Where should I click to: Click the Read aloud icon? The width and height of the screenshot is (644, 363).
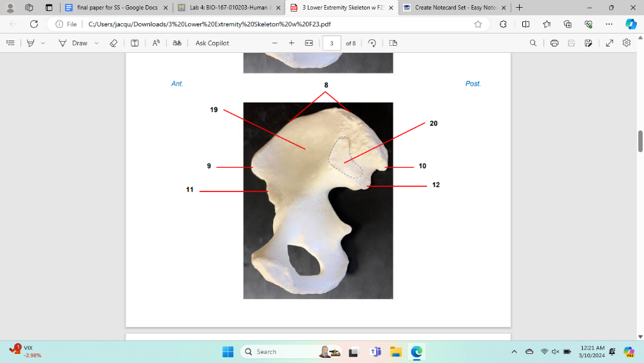point(156,43)
